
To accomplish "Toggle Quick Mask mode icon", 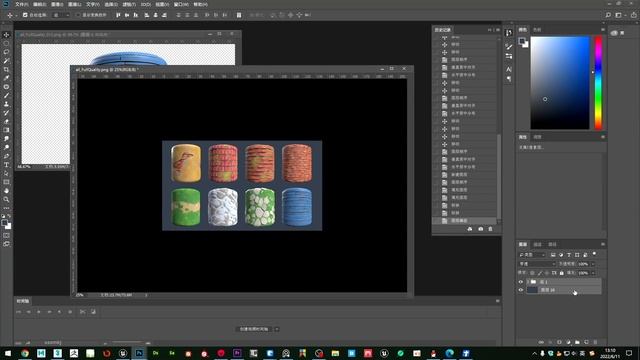I will click(6, 236).
